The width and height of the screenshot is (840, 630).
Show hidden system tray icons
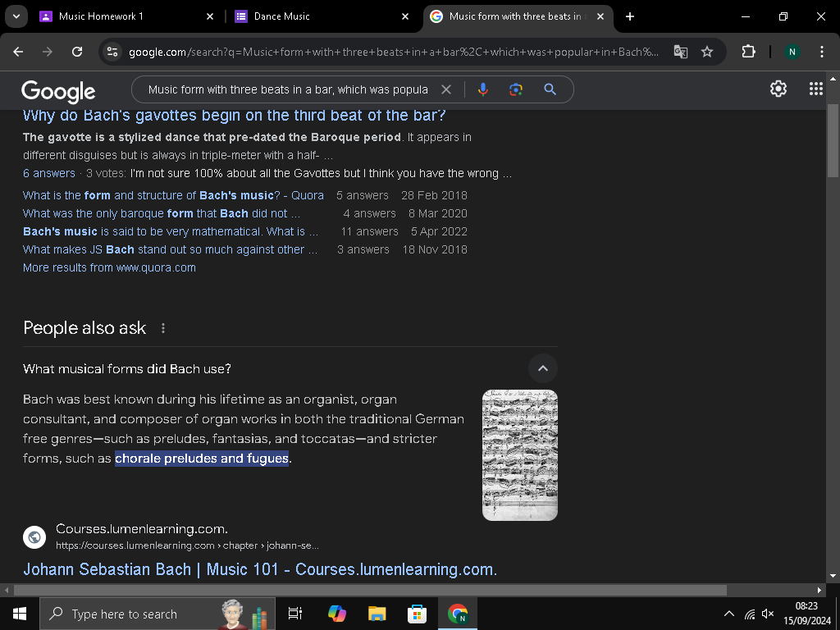tap(729, 614)
